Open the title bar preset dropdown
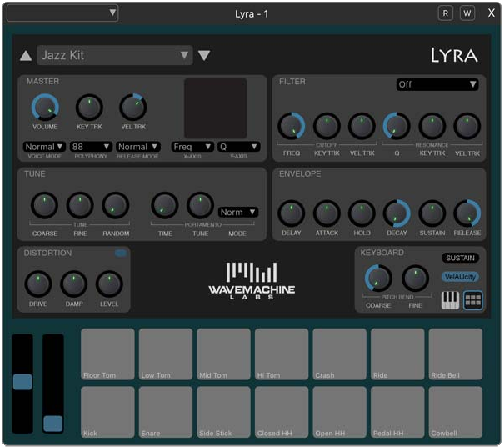Viewport: 504px width, 447px height. pyautogui.click(x=62, y=13)
